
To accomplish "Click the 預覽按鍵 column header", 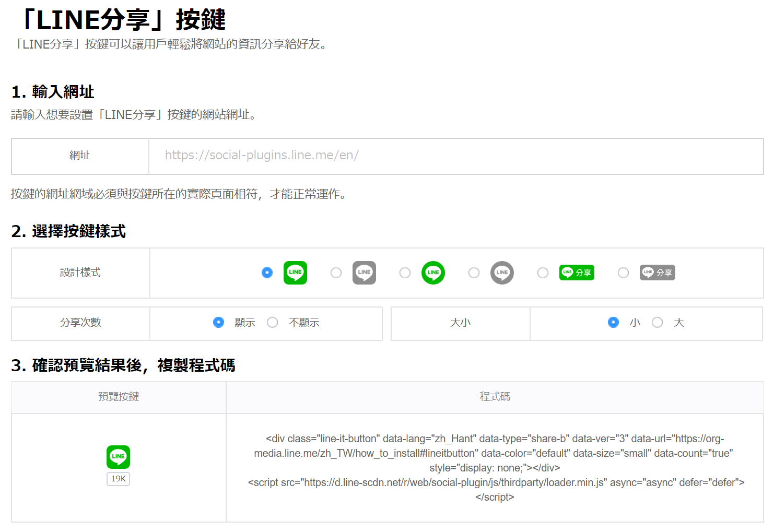I will point(119,397).
